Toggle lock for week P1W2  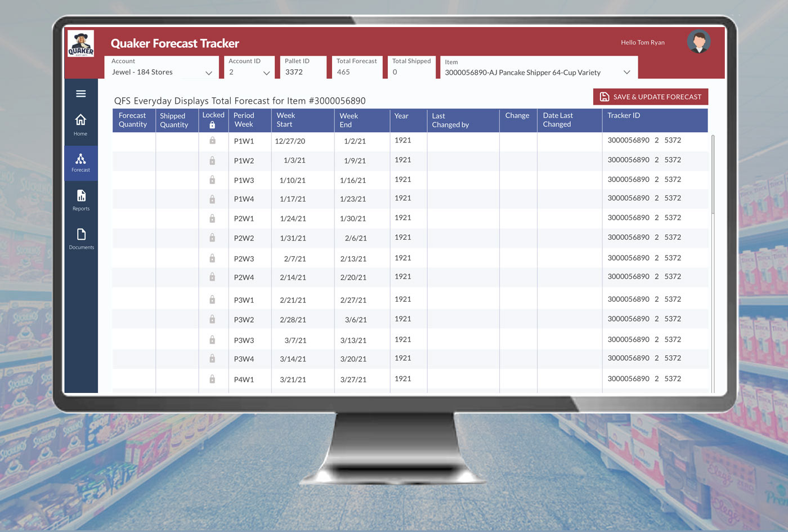[x=212, y=160]
